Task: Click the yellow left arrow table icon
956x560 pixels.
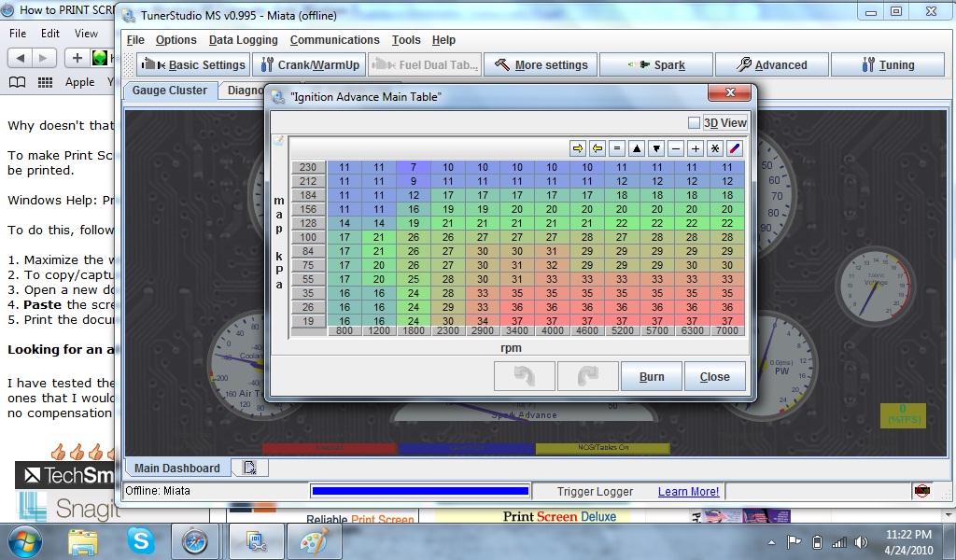Action: click(597, 148)
